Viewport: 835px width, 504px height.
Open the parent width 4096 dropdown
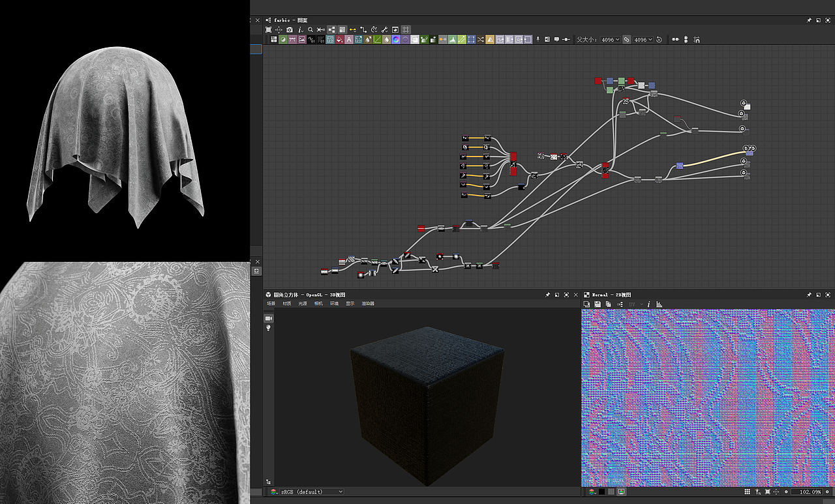tap(610, 40)
